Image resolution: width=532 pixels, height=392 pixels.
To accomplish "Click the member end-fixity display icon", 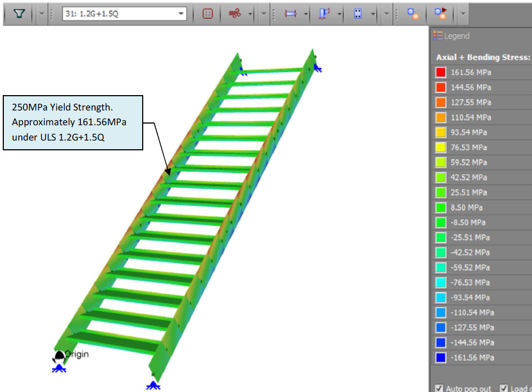I will (291, 14).
